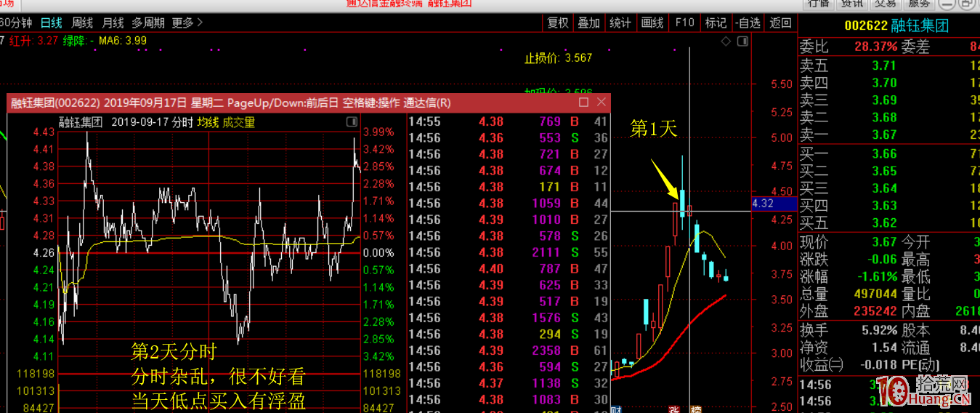
Task: Click the 总量 497044 value
Action: tap(875, 294)
